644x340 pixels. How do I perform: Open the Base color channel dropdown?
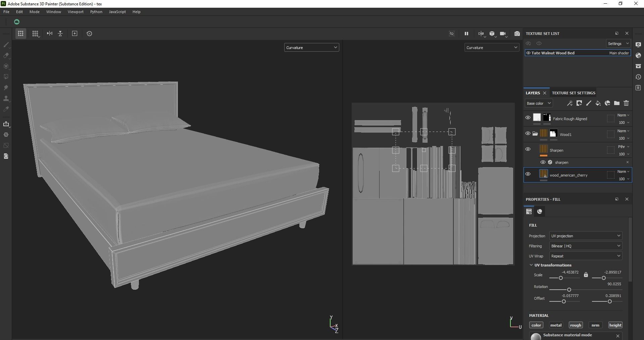[539, 103]
